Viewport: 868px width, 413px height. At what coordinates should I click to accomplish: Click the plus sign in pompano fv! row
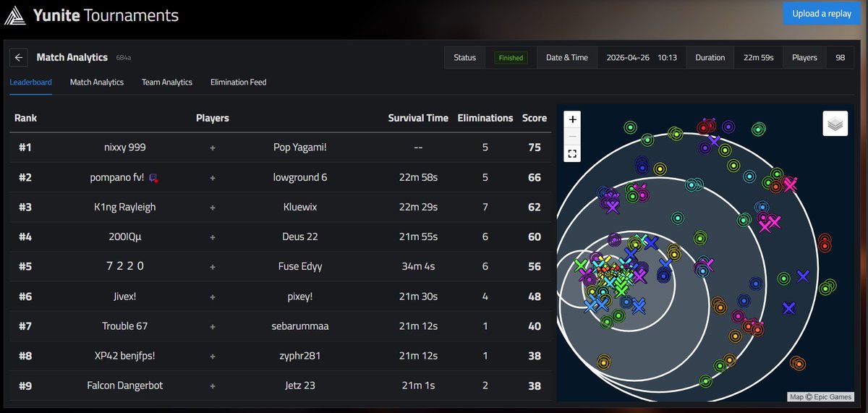tap(212, 178)
